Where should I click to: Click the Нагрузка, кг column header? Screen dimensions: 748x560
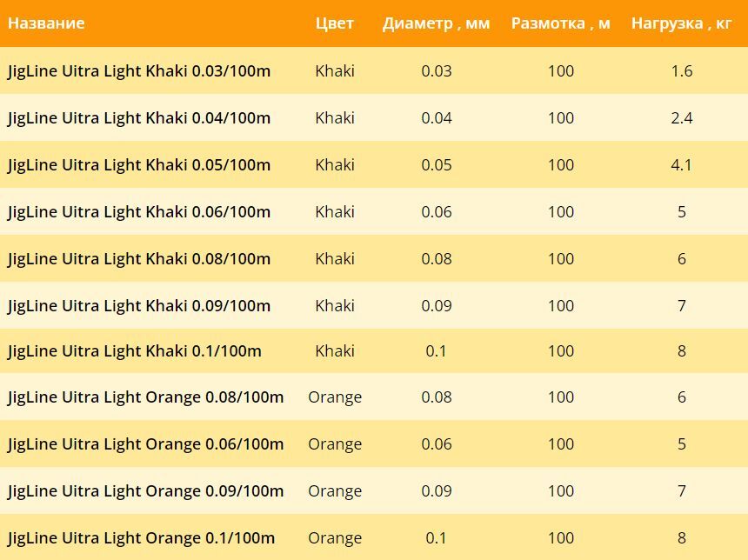(681, 23)
